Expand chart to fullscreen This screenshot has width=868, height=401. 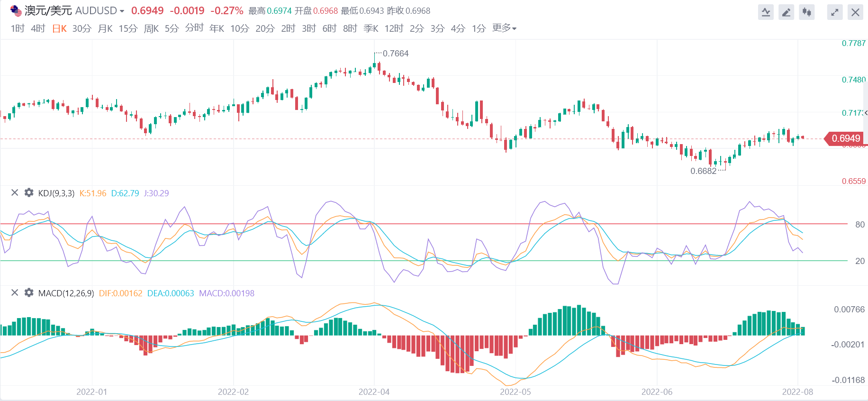pyautogui.click(x=835, y=12)
